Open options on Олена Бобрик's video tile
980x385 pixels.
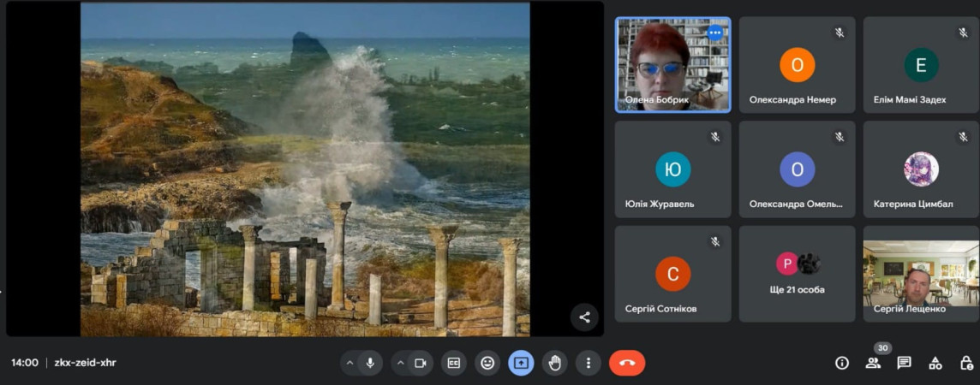[714, 33]
